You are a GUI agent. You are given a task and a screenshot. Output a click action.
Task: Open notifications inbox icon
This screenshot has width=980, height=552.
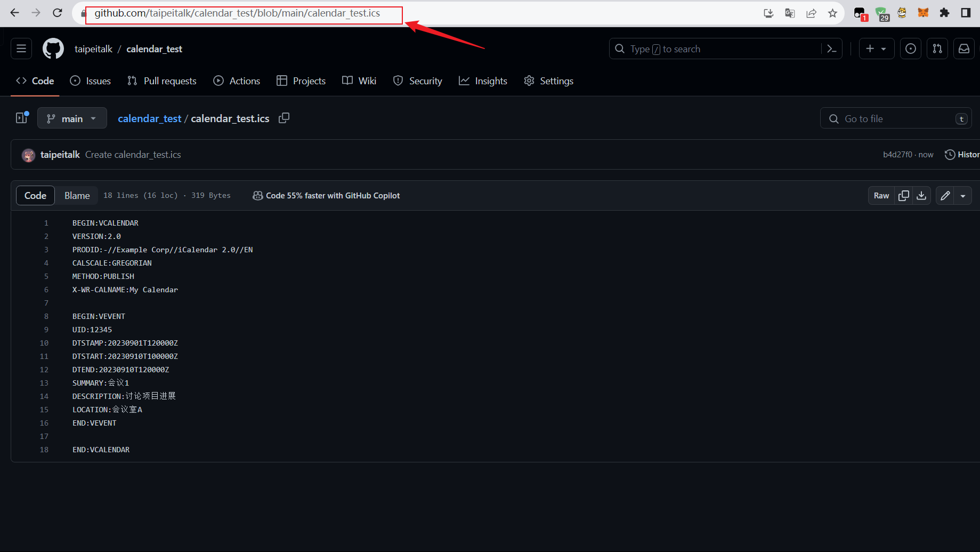click(963, 49)
